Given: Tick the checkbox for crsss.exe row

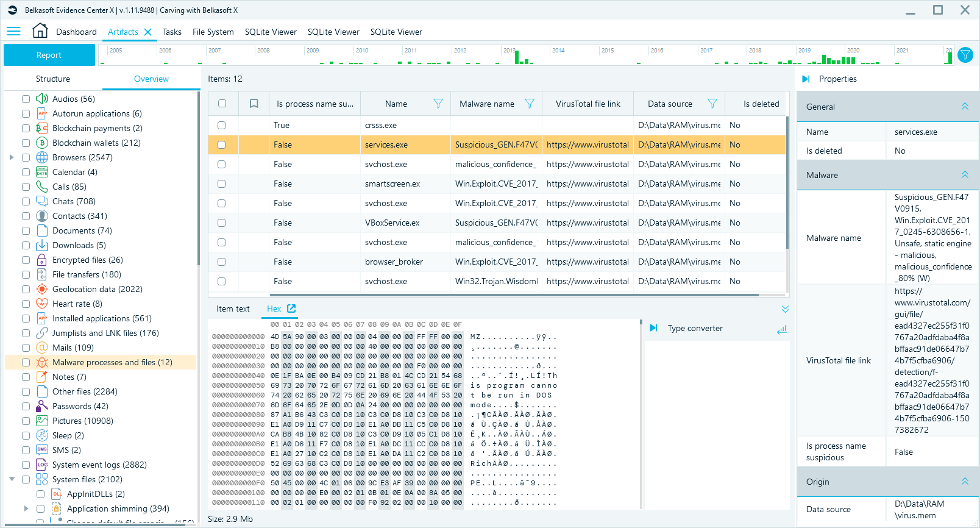Looking at the screenshot, I should pyautogui.click(x=221, y=125).
